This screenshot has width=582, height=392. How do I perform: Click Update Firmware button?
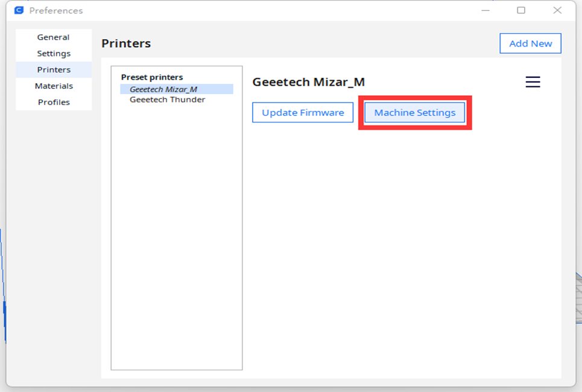pos(303,113)
